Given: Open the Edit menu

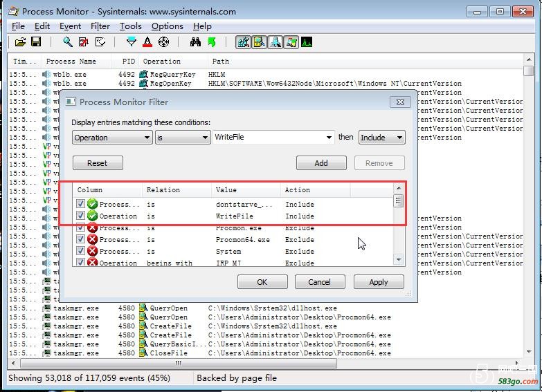Looking at the screenshot, I should (42, 26).
